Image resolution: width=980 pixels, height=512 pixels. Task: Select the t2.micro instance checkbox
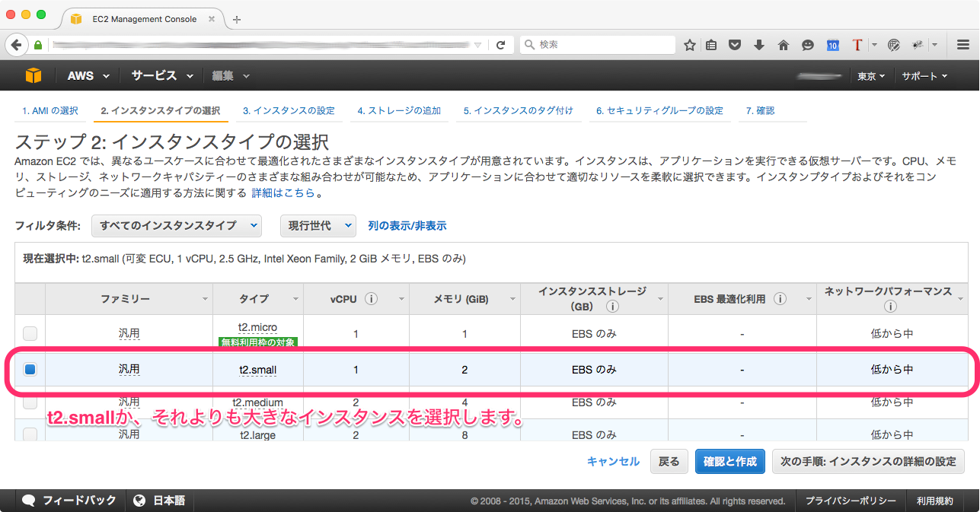30,333
